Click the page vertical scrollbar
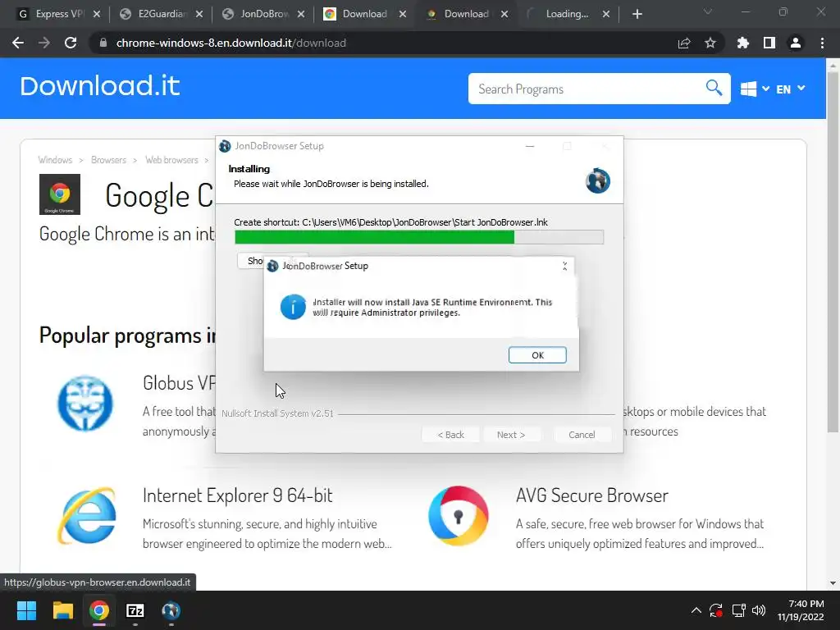Viewport: 840px width, 630px height. pyautogui.click(x=833, y=252)
